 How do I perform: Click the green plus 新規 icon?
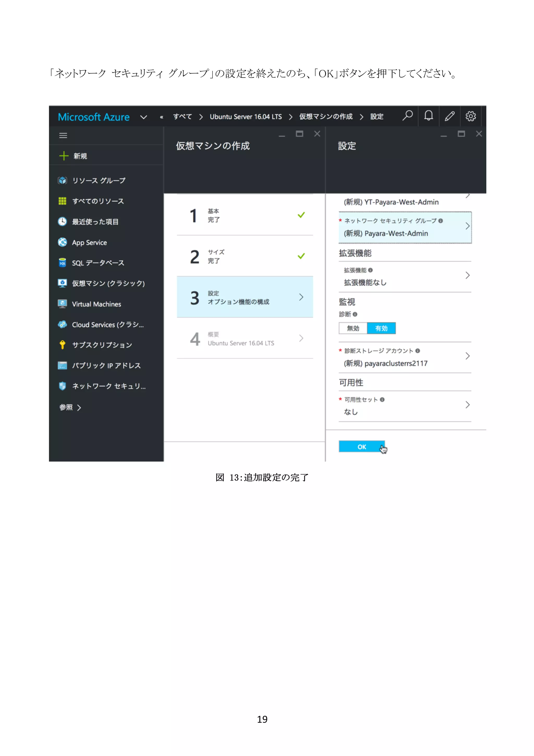click(64, 156)
